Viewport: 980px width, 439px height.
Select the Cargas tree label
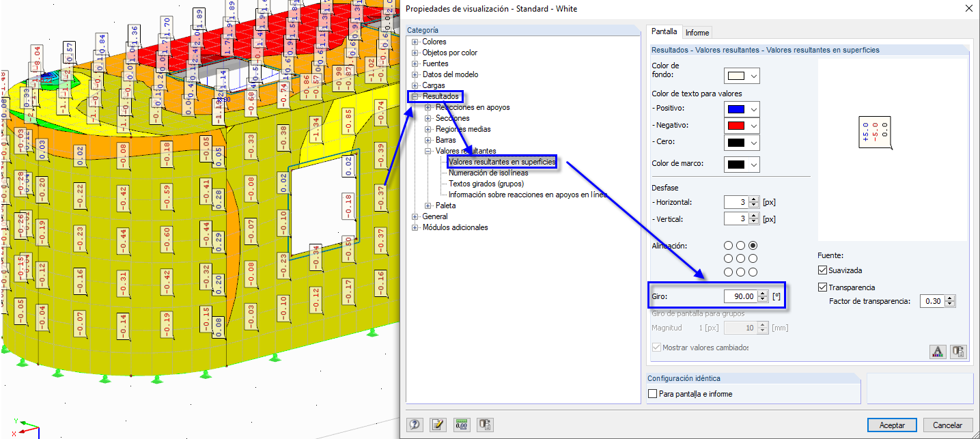pyautogui.click(x=434, y=85)
